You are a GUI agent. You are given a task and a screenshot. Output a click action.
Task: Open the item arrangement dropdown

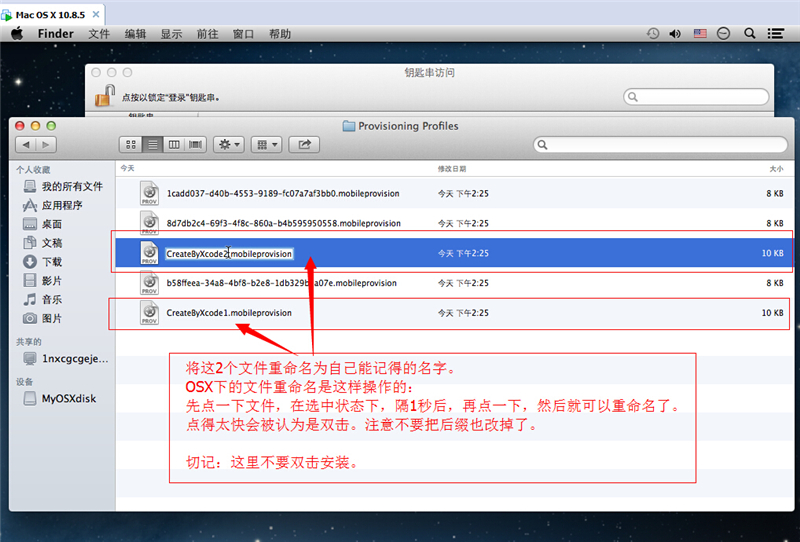pos(266,145)
